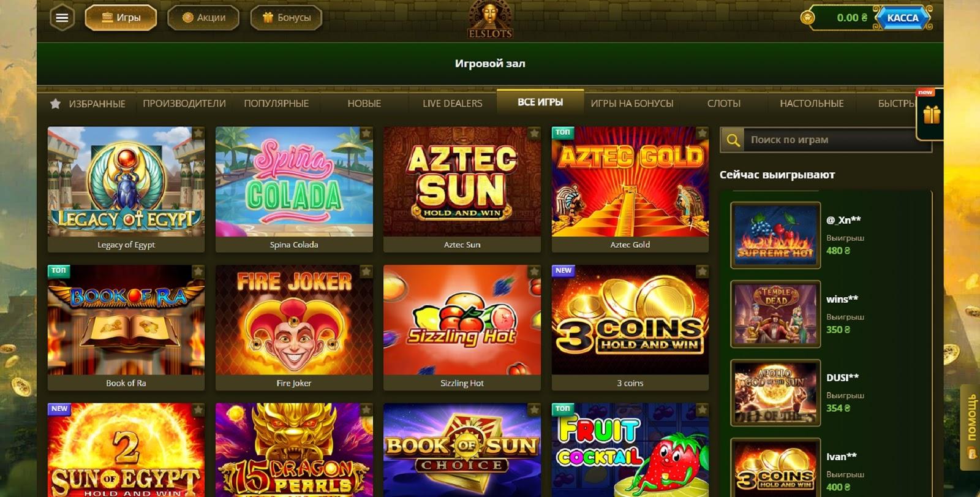Click the search magnifier icon
The height and width of the screenshot is (497, 980).
pyautogui.click(x=733, y=140)
